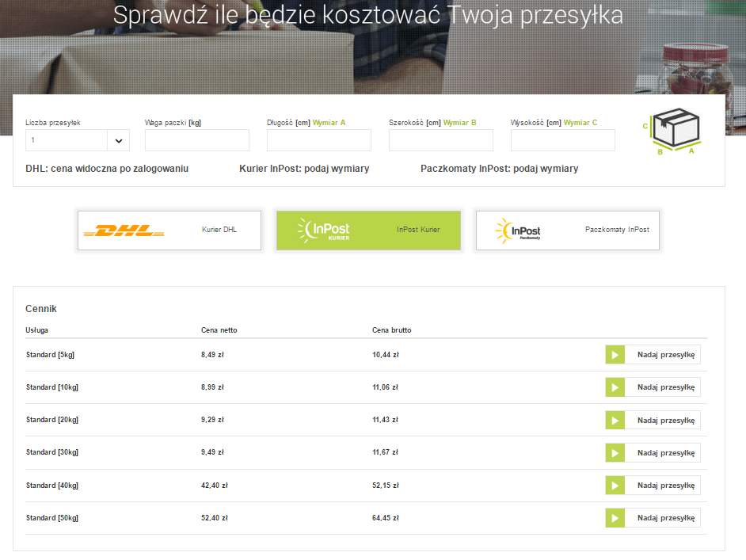The width and height of the screenshot is (746, 560).
Task: Click the Długość Wymiar A input field
Action: [318, 140]
